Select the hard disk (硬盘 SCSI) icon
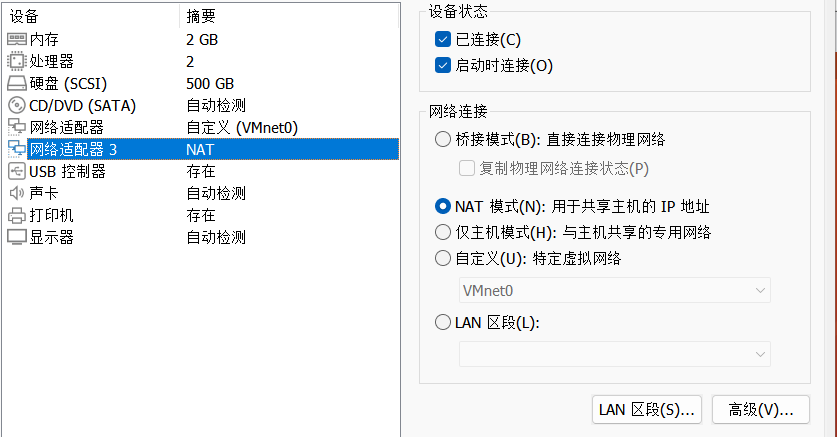Screen dimensions: 837x437 click(x=17, y=84)
